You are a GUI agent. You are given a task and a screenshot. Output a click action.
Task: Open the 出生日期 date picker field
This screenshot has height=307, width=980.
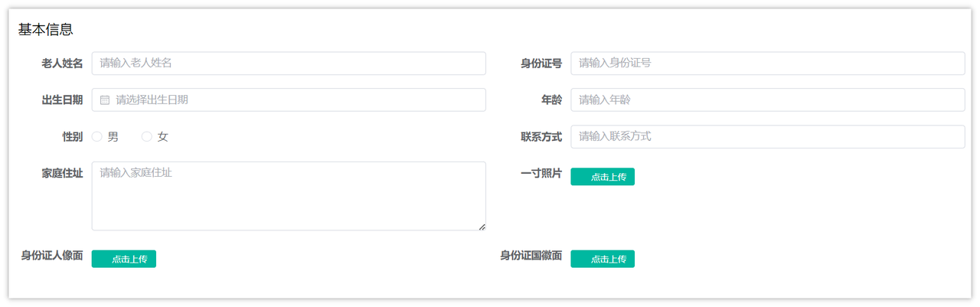tap(289, 100)
